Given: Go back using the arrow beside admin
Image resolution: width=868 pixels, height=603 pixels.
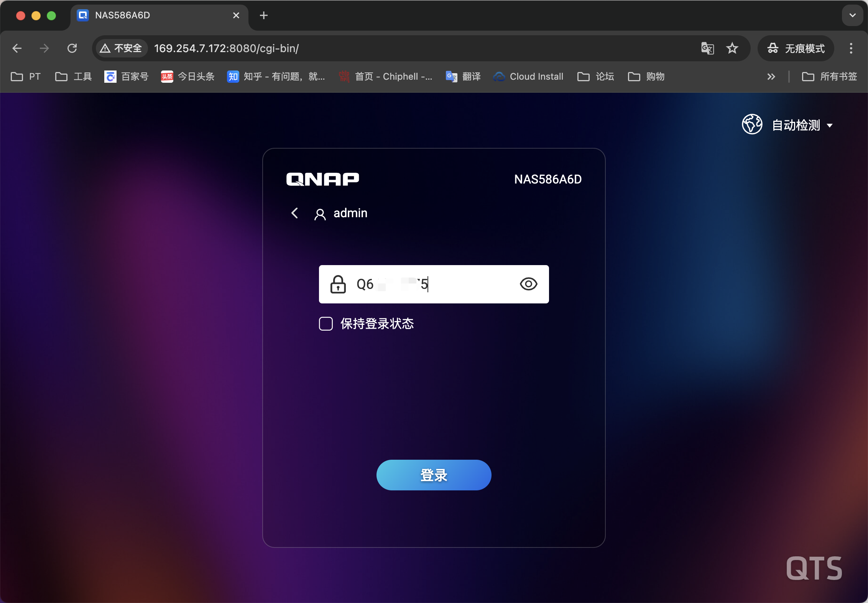Looking at the screenshot, I should click(294, 213).
